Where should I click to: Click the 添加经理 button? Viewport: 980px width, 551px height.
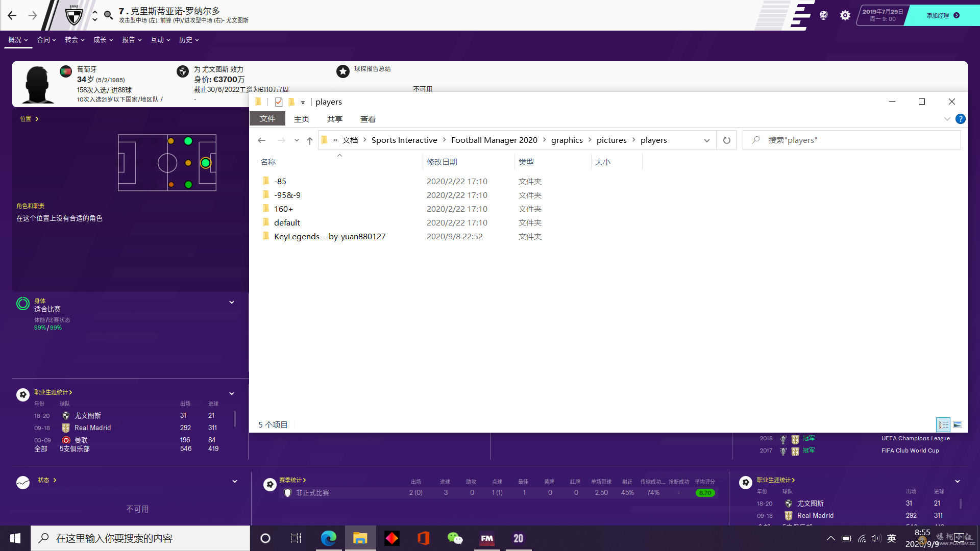click(943, 15)
